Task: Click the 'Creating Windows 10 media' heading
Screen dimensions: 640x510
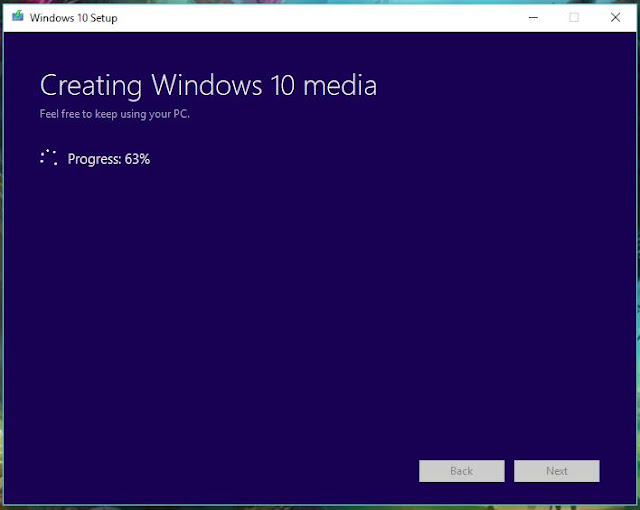Action: [x=208, y=86]
